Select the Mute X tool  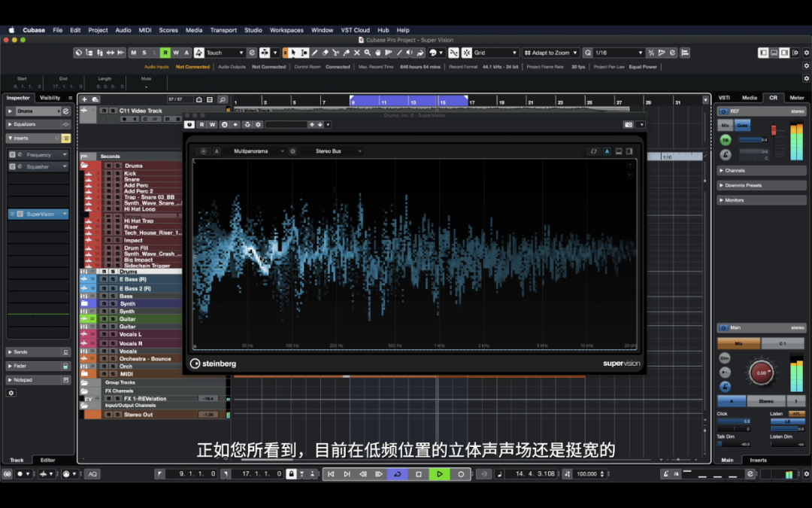tap(357, 53)
